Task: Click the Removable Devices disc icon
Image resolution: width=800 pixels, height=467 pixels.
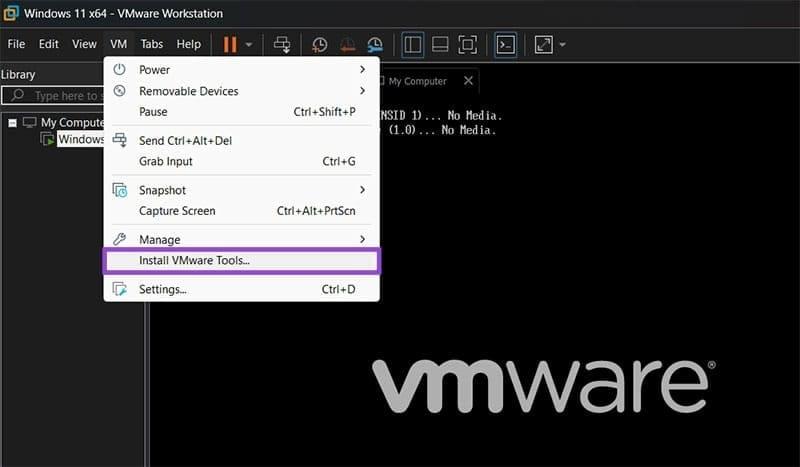Action: (x=119, y=91)
